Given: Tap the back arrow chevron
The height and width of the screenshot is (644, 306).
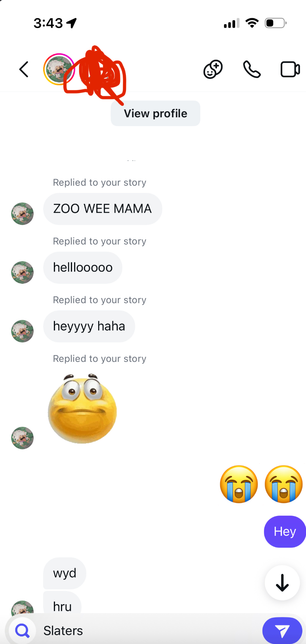Looking at the screenshot, I should coord(24,69).
